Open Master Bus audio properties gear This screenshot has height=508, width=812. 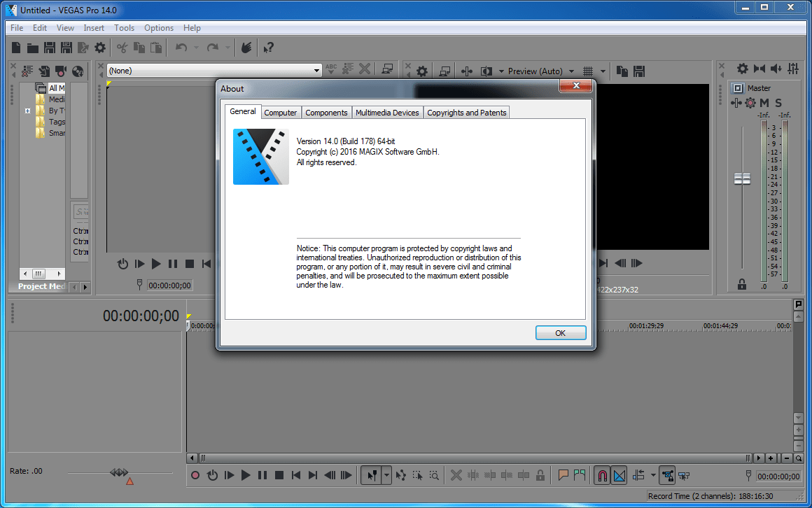pos(743,69)
